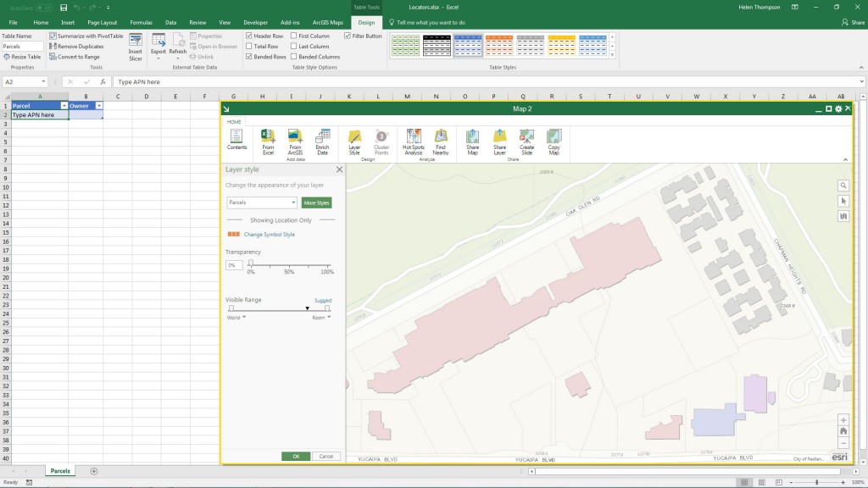This screenshot has width=868, height=488.
Task: Return map to home extent
Action: click(843, 431)
